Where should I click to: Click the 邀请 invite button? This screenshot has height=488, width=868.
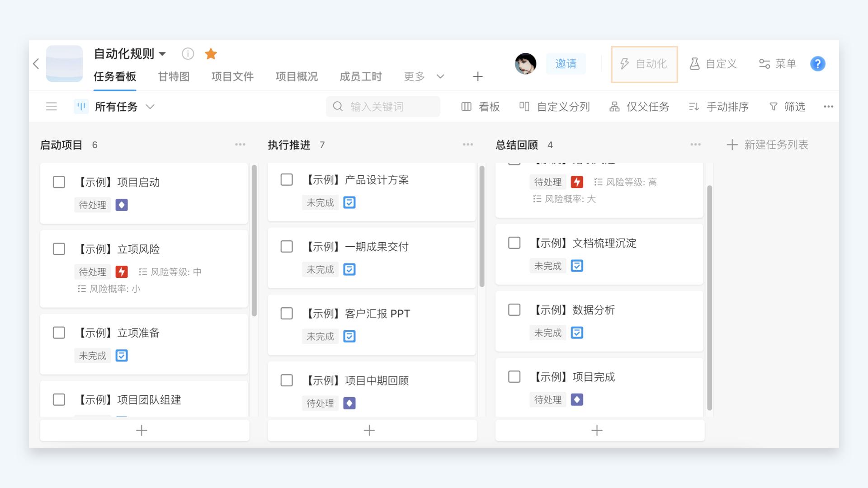pos(566,64)
